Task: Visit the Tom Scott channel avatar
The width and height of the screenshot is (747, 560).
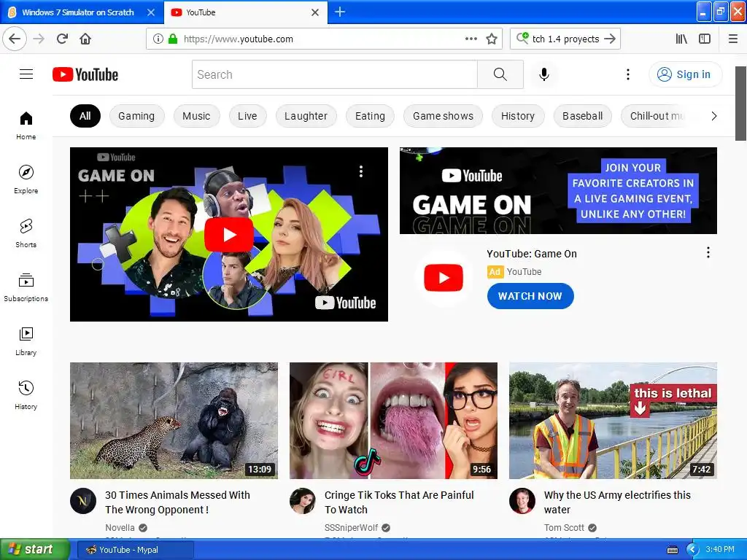Action: coord(522,501)
